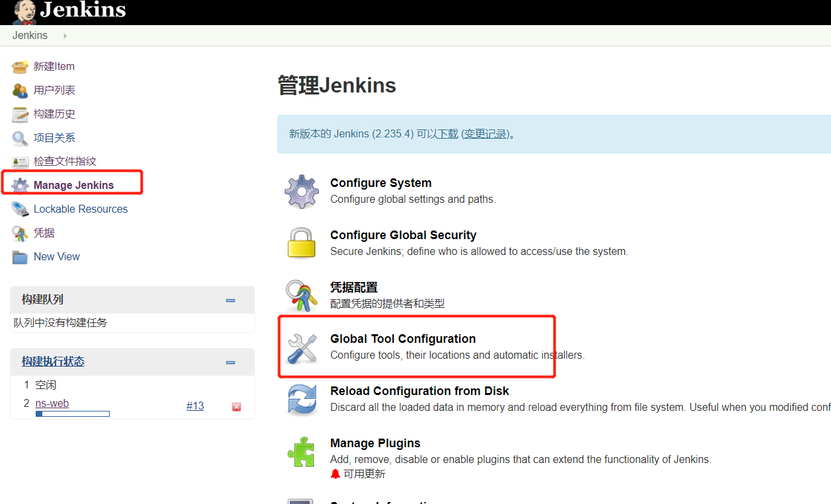Open 凭据配置 link
The height and width of the screenshot is (504, 831).
click(354, 287)
